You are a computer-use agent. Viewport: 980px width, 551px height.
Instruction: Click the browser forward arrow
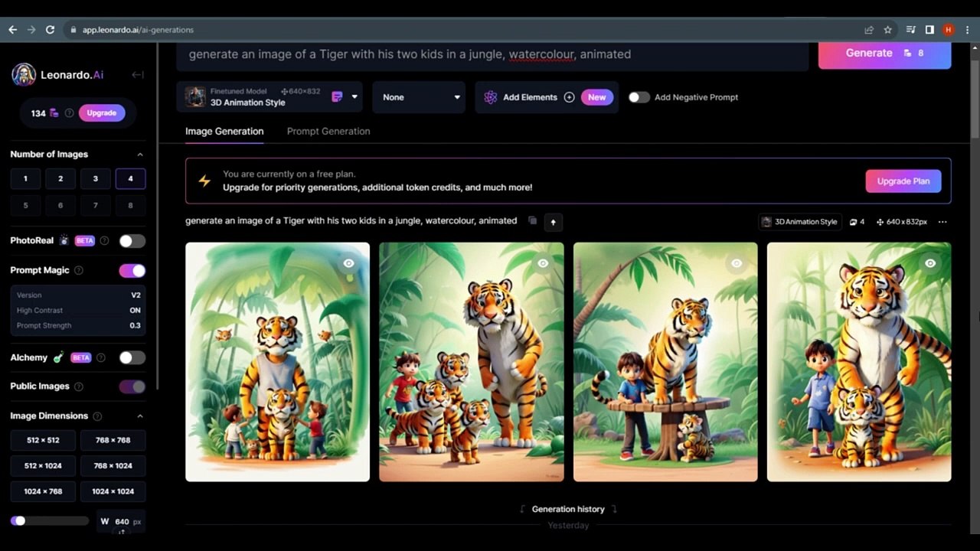(31, 30)
